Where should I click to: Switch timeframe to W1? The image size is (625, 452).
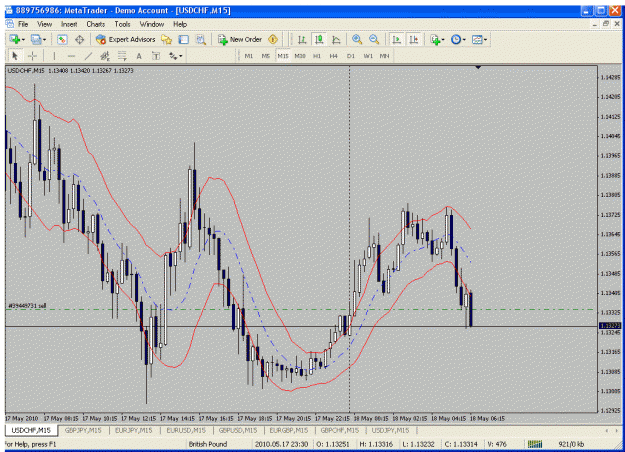click(x=368, y=56)
